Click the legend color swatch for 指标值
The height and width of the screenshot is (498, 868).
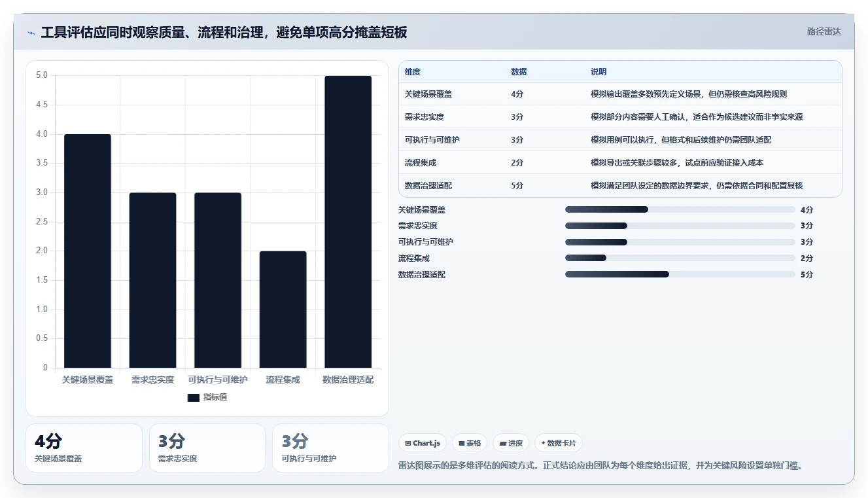point(193,397)
